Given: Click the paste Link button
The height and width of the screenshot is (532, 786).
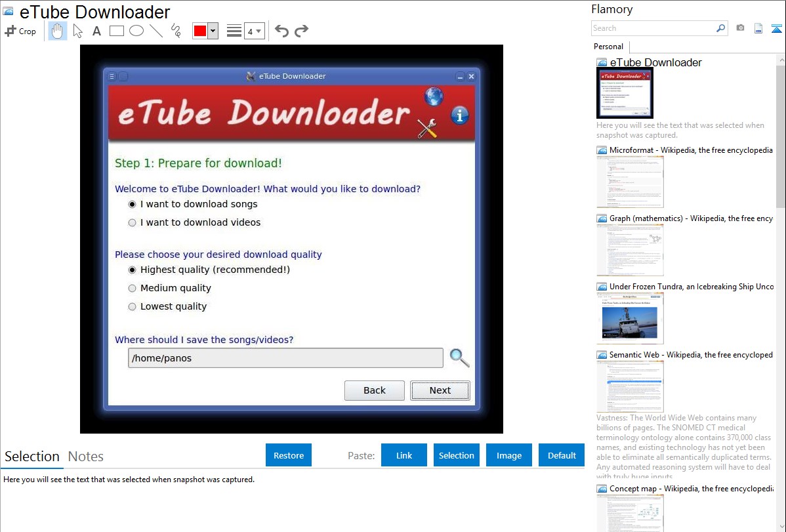Looking at the screenshot, I should coord(404,455).
